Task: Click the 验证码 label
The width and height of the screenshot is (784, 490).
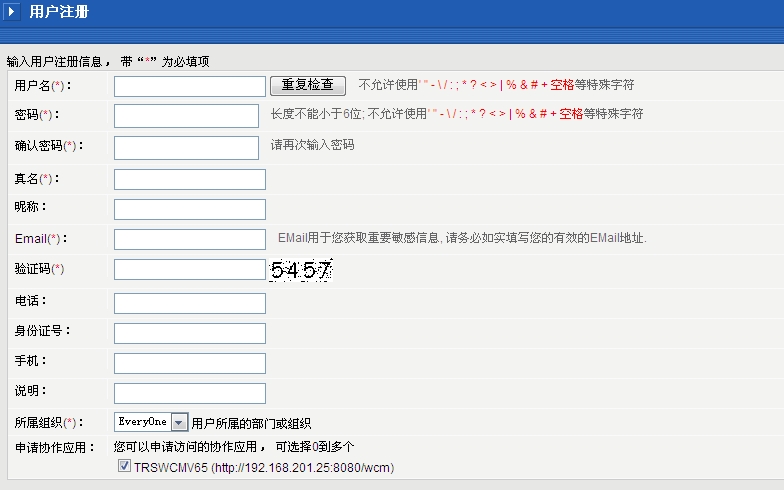Action: 39,269
